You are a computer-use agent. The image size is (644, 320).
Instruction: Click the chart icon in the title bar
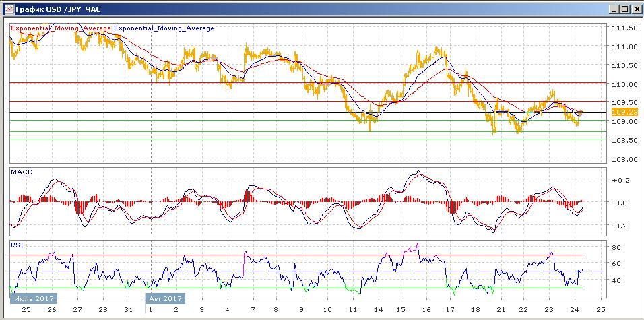click(8, 9)
